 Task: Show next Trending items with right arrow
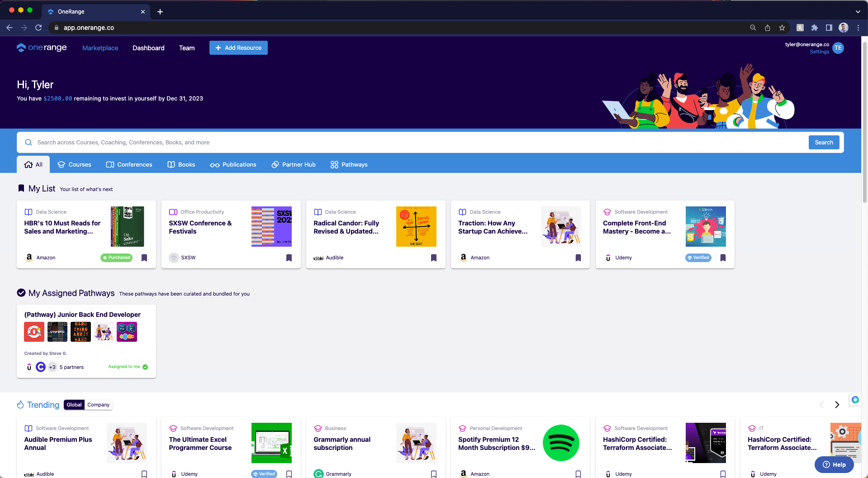tap(837, 405)
